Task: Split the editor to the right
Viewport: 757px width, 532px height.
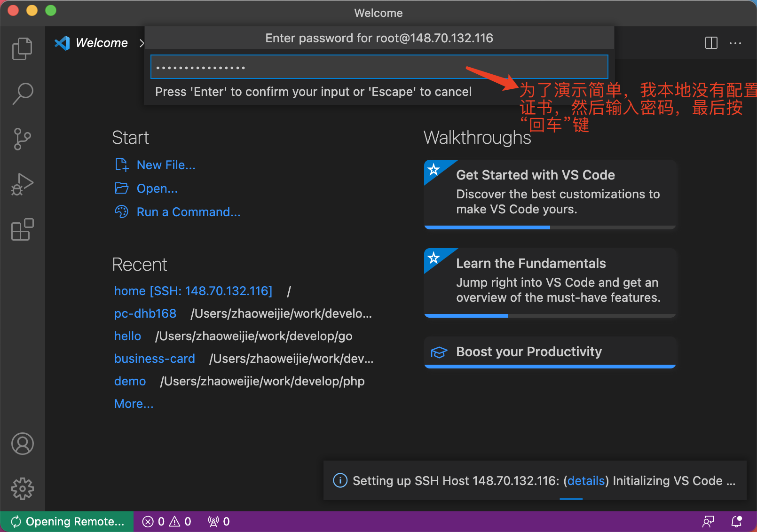Action: (711, 43)
